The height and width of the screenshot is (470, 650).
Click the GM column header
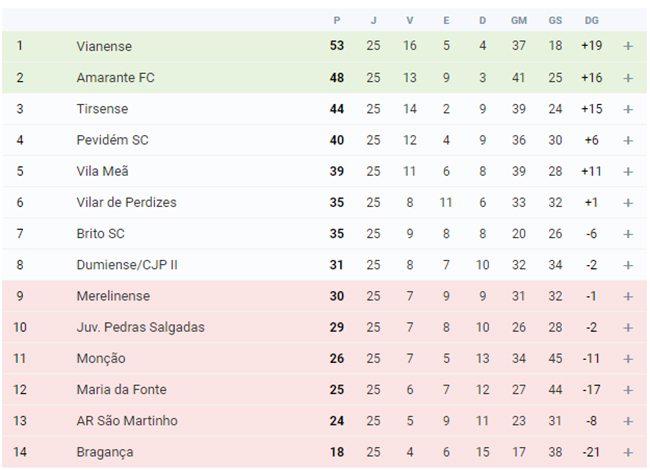[x=519, y=20]
